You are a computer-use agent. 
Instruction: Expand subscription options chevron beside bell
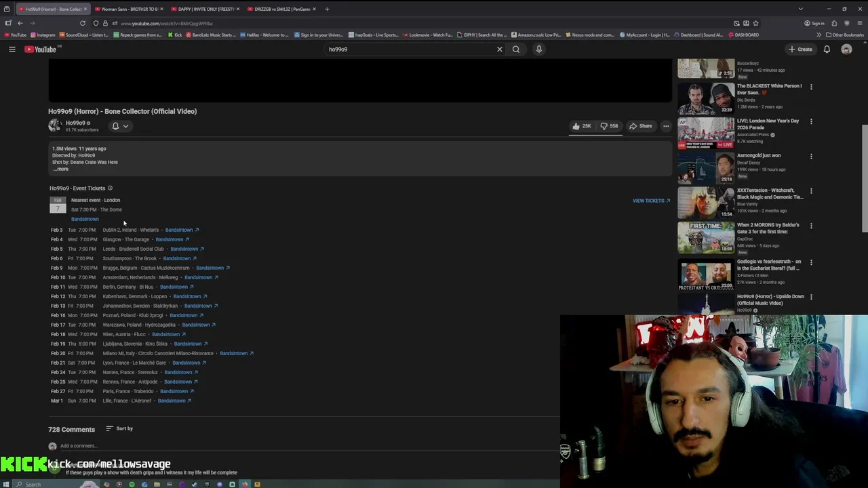click(125, 126)
